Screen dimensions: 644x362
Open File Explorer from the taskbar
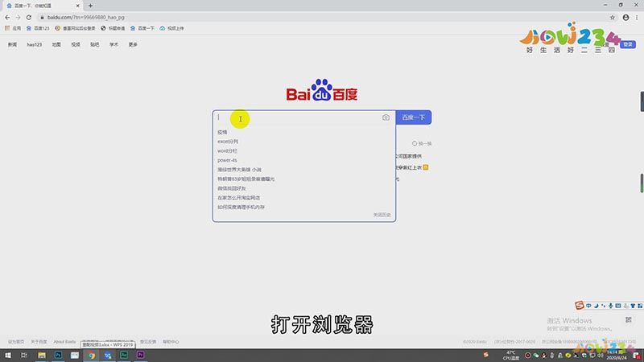(42, 355)
